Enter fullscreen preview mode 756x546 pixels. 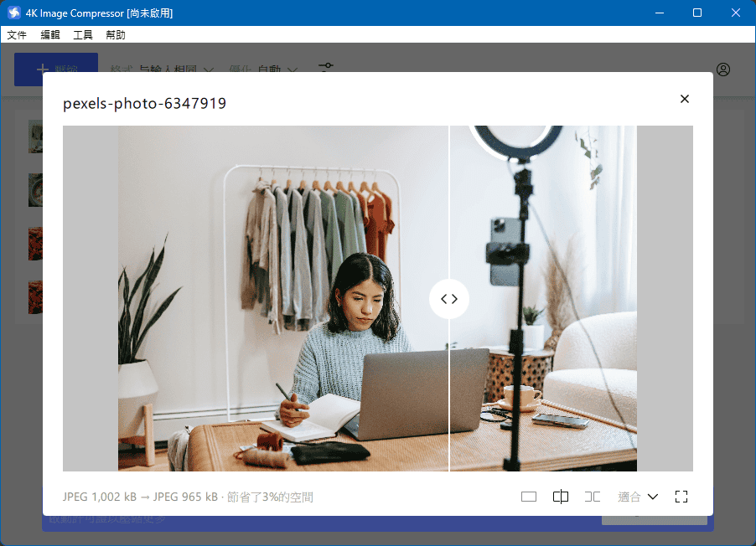pos(681,497)
